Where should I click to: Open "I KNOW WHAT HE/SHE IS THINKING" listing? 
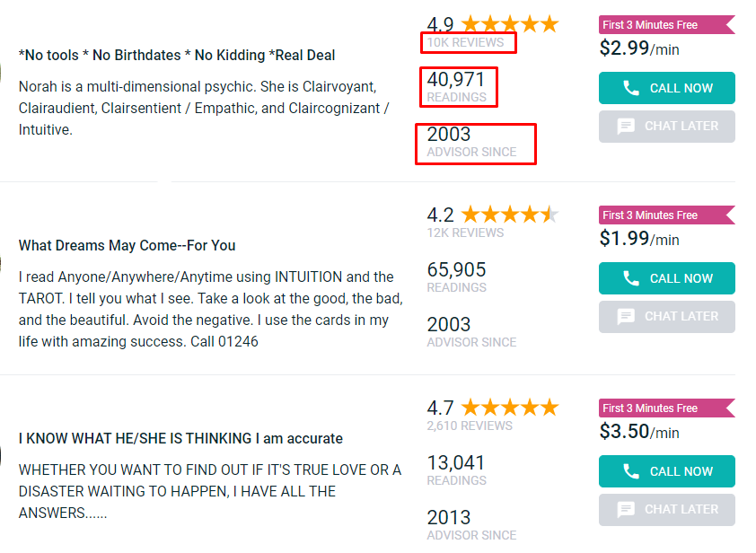click(x=180, y=438)
